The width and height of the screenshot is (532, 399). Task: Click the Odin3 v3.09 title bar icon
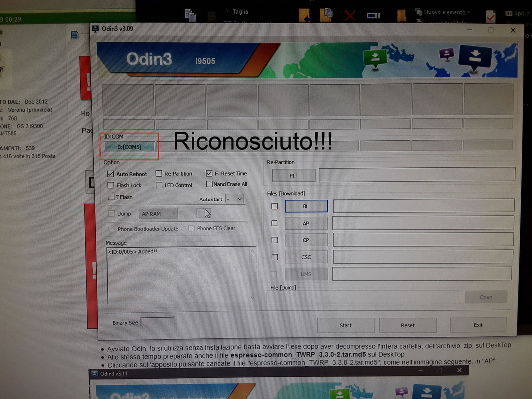pos(95,29)
